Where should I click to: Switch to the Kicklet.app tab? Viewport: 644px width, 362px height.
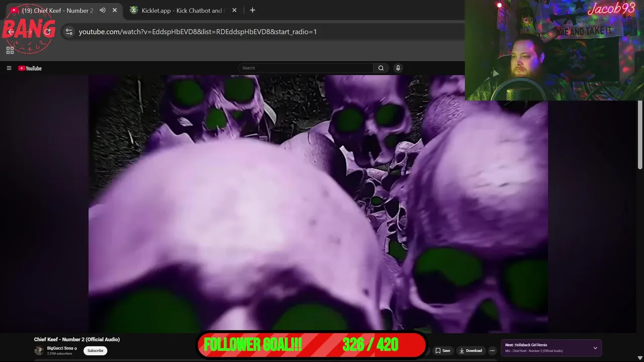183,10
